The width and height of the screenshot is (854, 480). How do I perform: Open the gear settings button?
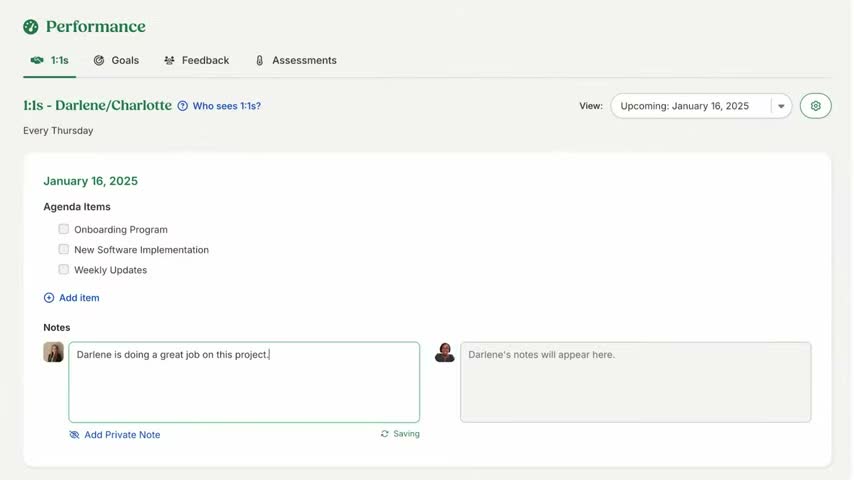tap(815, 106)
